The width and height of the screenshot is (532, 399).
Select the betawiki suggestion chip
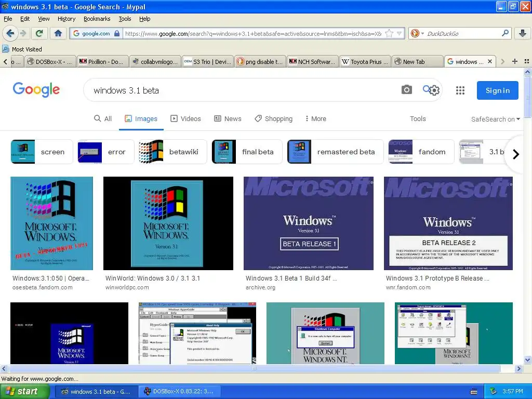coord(172,152)
